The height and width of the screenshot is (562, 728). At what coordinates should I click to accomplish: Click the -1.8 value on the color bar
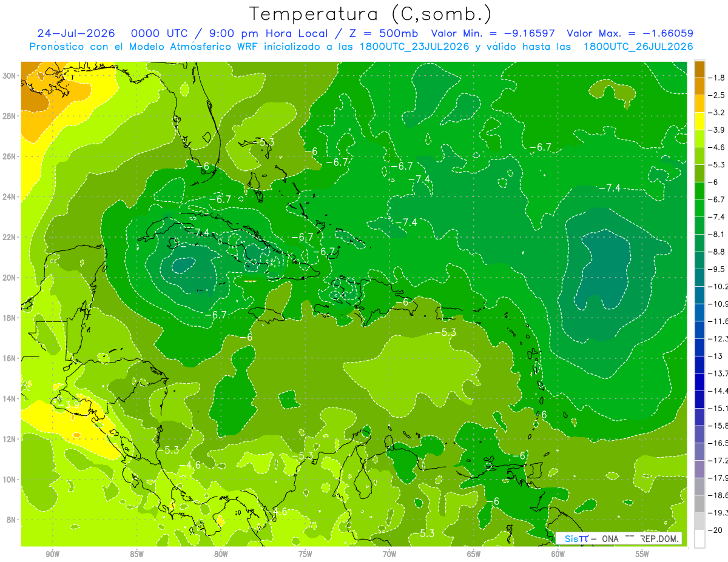(x=718, y=78)
